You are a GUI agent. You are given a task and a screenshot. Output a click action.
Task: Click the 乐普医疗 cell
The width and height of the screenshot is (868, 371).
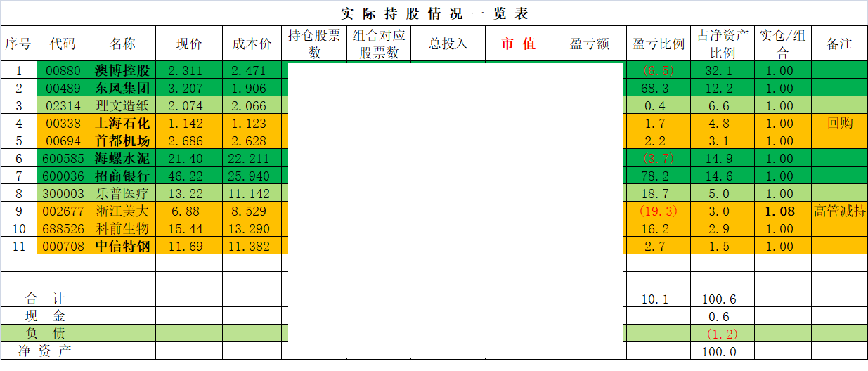pos(122,194)
